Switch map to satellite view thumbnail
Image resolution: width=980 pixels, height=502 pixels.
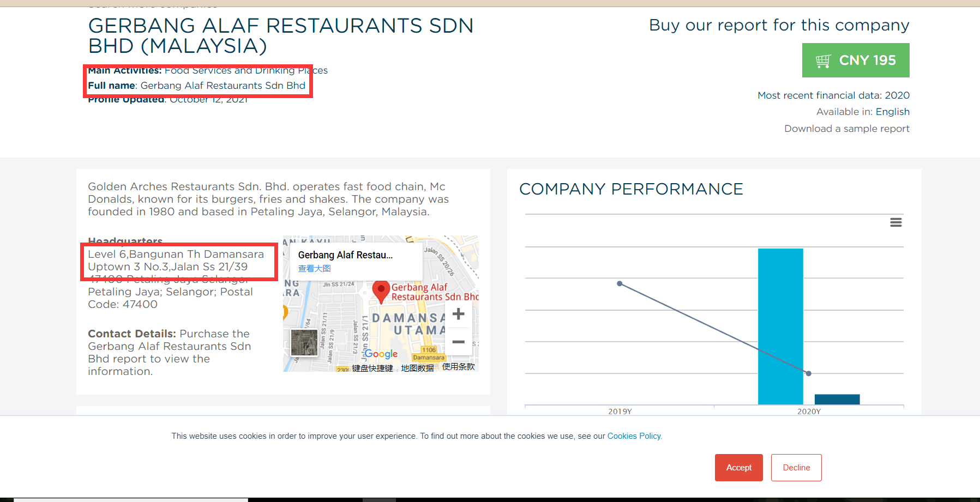(304, 343)
